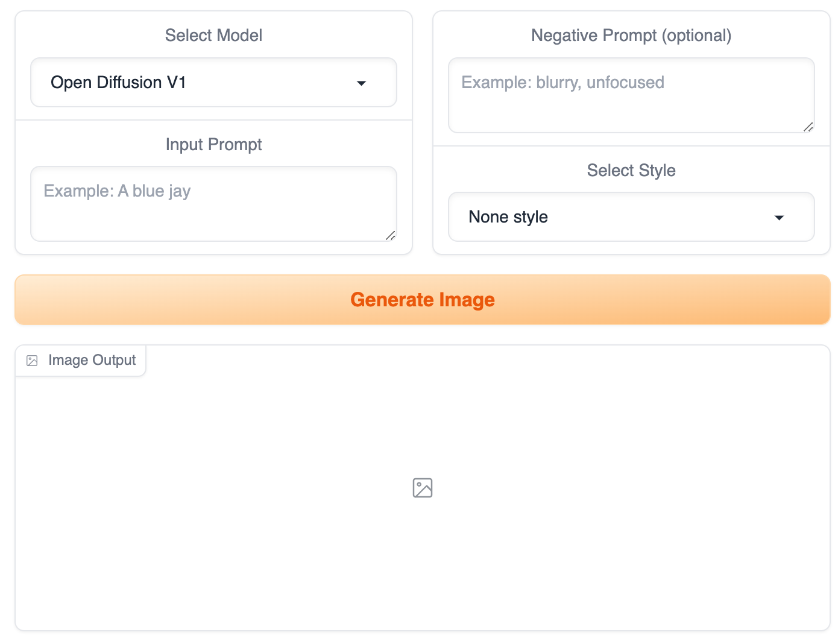Click the 'Negative Prompt (optional)' heading
Screen dimensions: 838x644
[x=631, y=36]
